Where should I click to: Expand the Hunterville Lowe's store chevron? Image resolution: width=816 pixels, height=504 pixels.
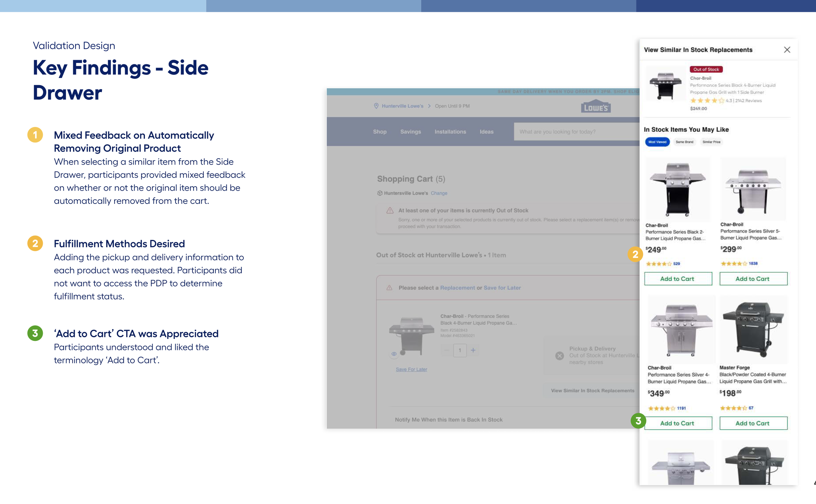pyautogui.click(x=429, y=106)
